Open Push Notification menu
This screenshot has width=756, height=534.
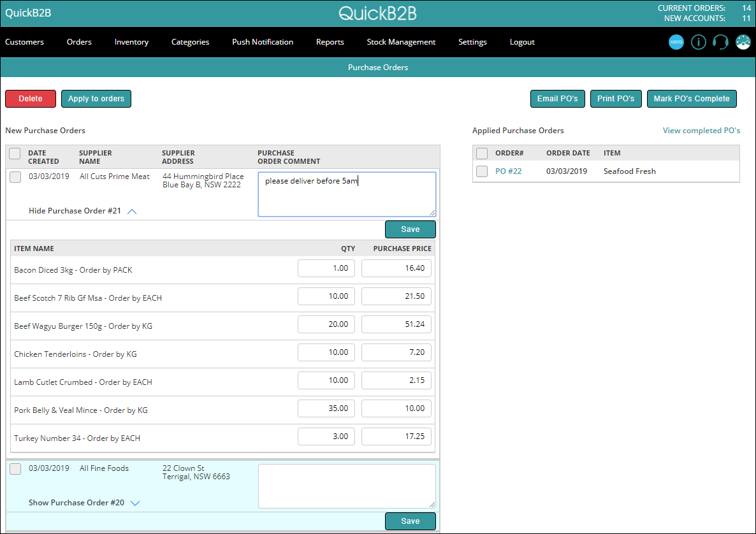[263, 42]
